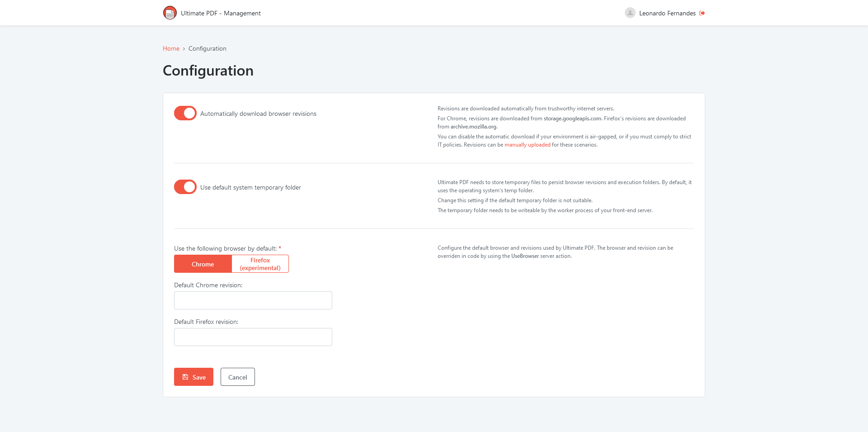Turn off default system temporary folder toggle
868x432 pixels.
[x=185, y=187]
